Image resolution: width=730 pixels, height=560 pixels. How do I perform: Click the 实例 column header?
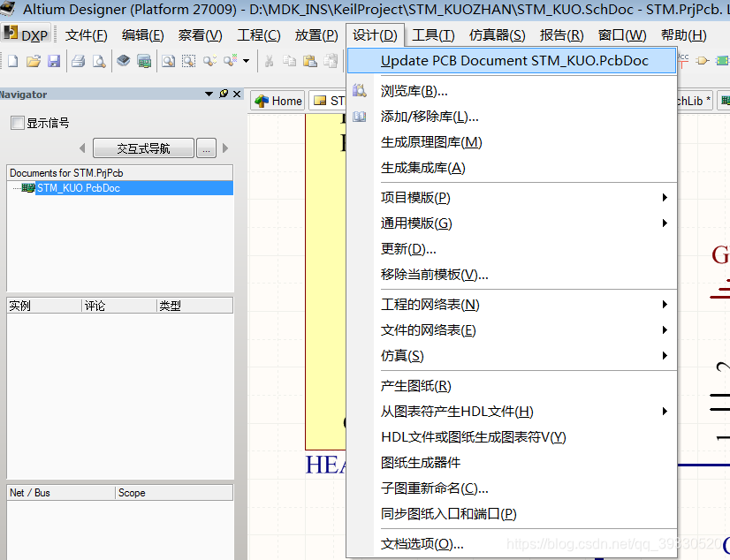[x=42, y=306]
